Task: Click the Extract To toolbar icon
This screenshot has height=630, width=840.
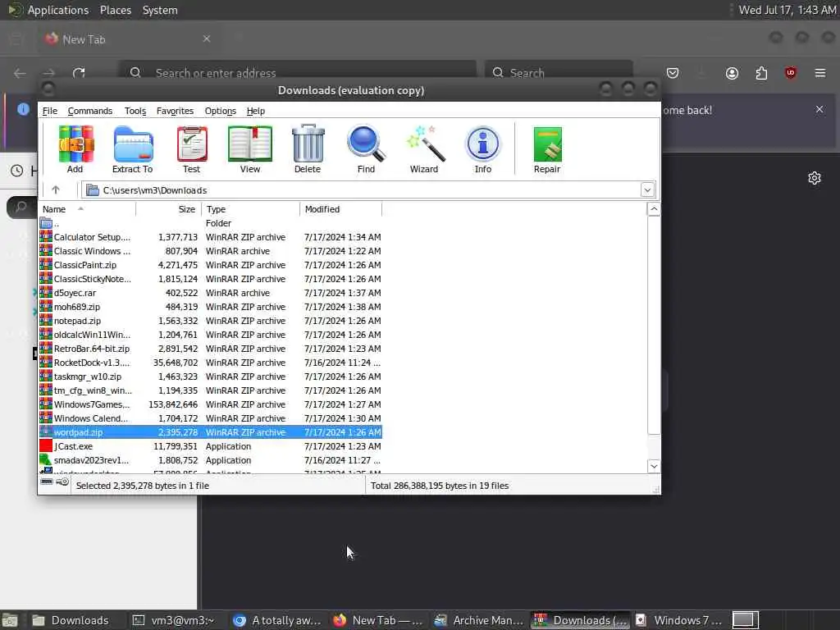Action: coord(133,148)
